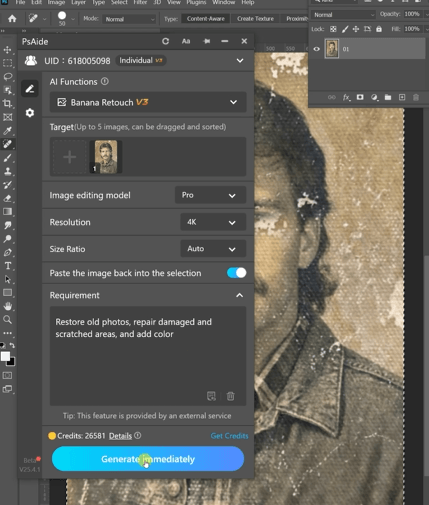Select the Eraser tool
429x505 pixels.
tap(7, 198)
